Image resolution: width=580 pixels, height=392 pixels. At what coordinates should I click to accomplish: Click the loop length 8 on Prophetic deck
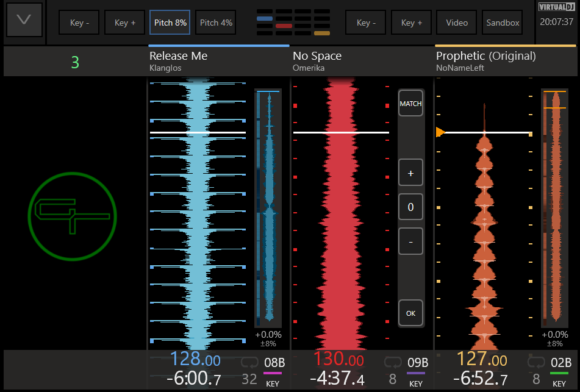coord(536,379)
